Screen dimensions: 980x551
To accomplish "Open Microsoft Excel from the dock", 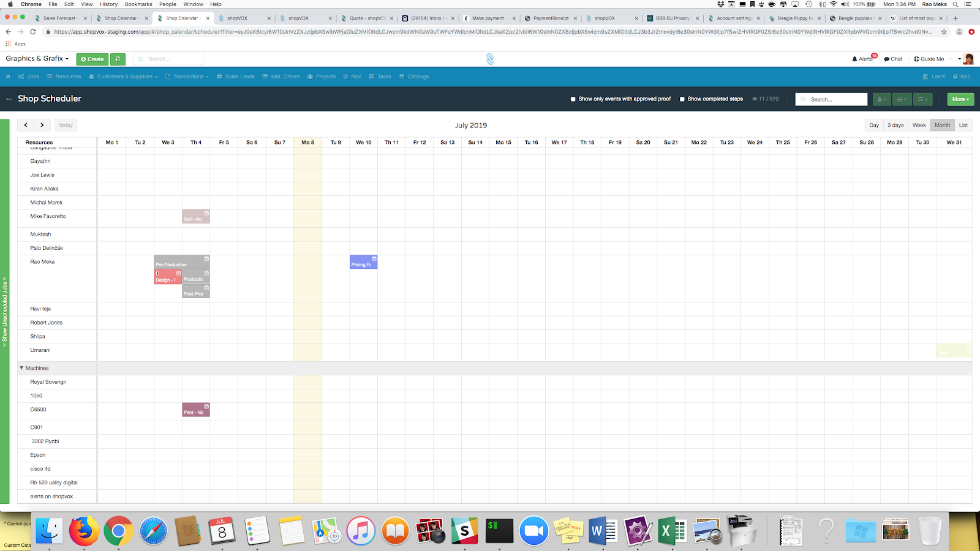I will point(672,530).
